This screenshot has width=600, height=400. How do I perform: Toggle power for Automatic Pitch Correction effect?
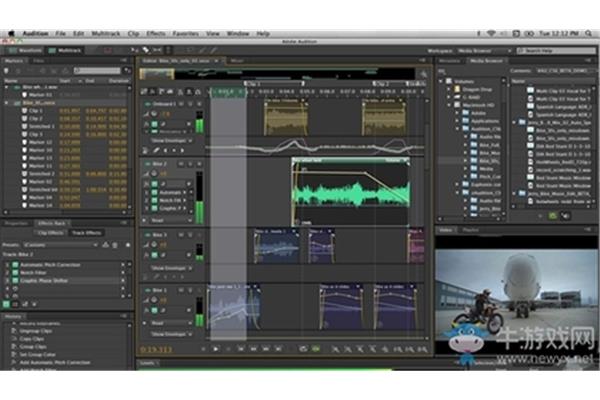[15, 264]
